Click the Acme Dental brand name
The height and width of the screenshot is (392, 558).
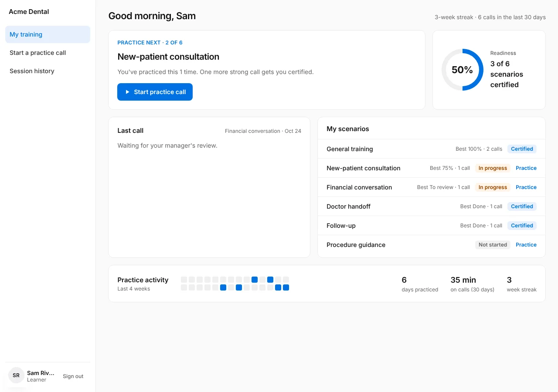(x=29, y=12)
